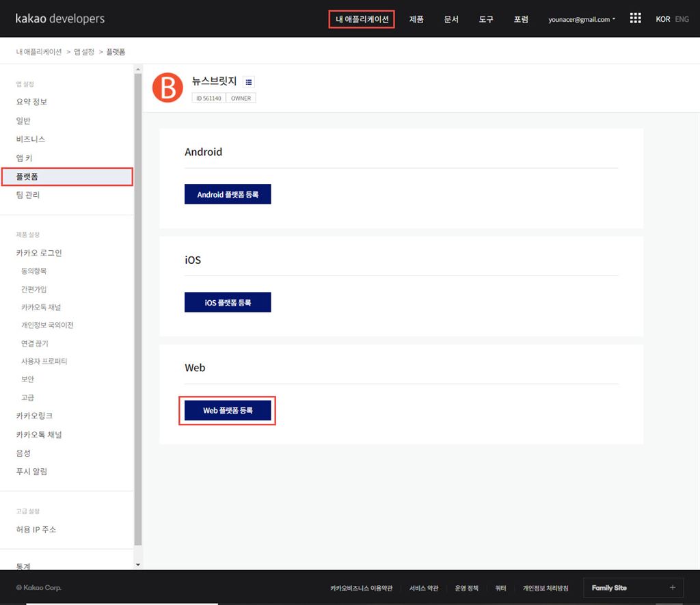
Task: Select 요약 정보 in the sidebar
Action: point(31,102)
